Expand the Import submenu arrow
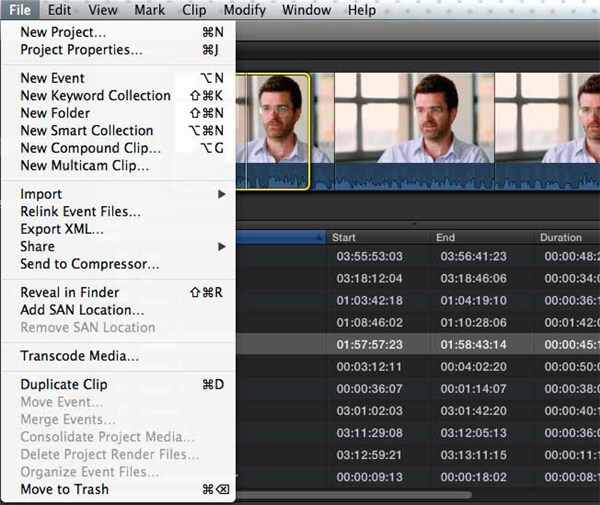The height and width of the screenshot is (505, 600). pos(222,194)
